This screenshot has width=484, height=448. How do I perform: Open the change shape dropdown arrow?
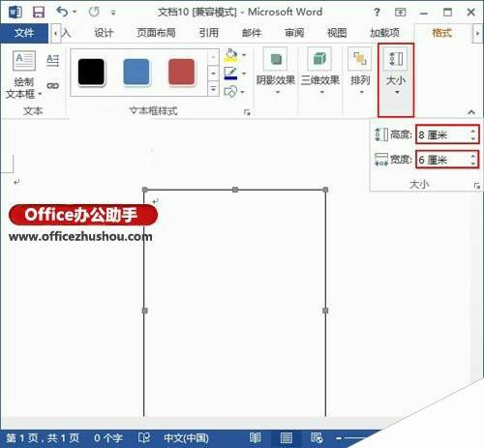pos(243,92)
